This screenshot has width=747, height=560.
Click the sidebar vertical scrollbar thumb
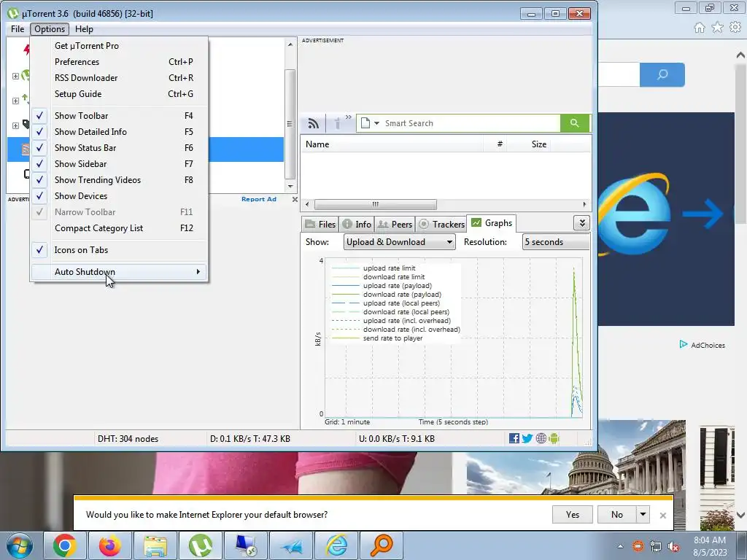point(289,124)
